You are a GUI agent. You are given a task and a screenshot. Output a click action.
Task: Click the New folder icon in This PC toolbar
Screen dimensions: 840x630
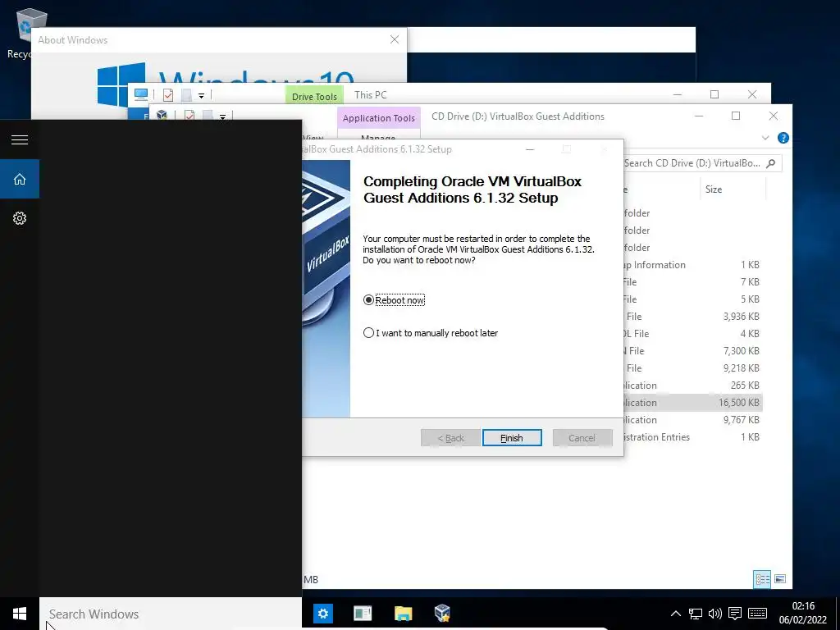(186, 95)
